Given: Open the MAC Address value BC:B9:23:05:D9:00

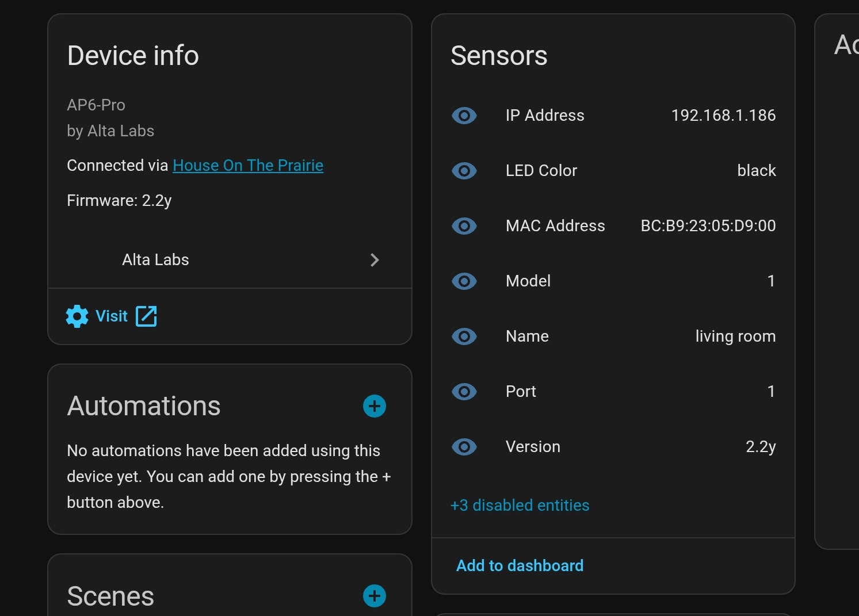Looking at the screenshot, I should (708, 226).
